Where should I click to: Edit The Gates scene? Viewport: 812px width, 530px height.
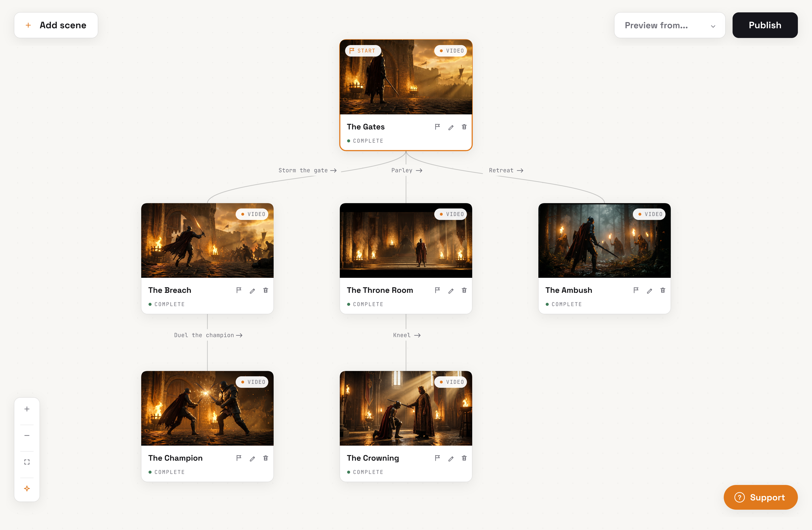(451, 127)
